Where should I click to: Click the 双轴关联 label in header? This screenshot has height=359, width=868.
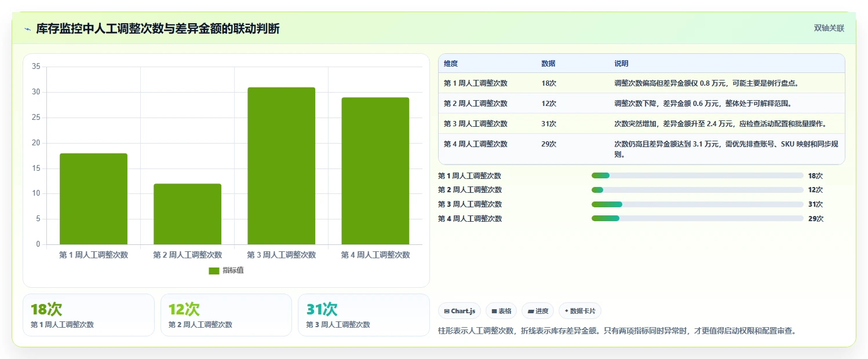[x=829, y=28]
